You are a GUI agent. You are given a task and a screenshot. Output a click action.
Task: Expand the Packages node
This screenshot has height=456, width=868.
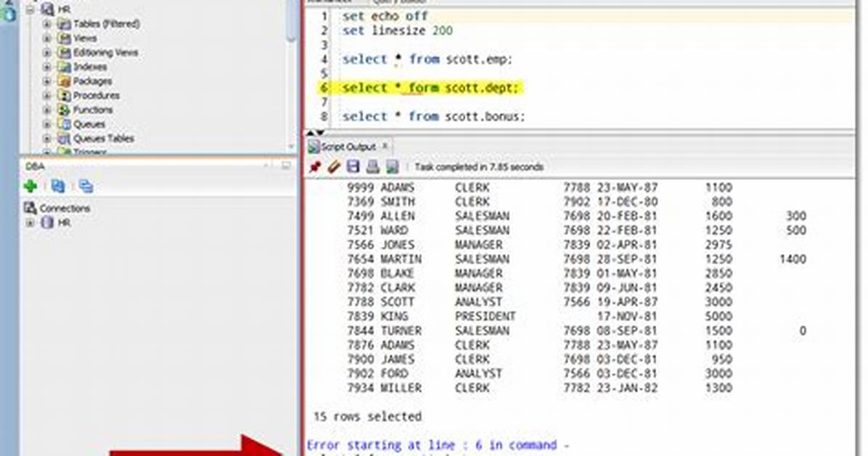tap(47, 81)
